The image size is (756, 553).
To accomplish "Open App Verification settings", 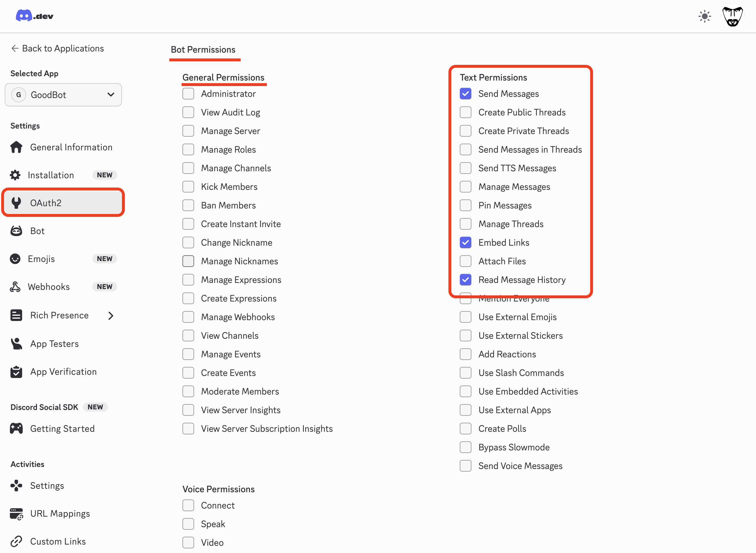I will pos(63,372).
